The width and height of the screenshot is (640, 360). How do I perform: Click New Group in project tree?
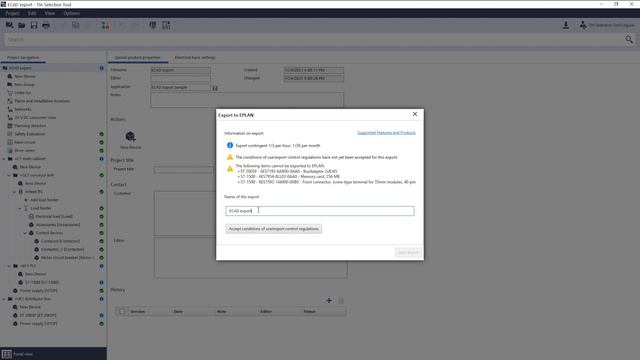tap(24, 84)
